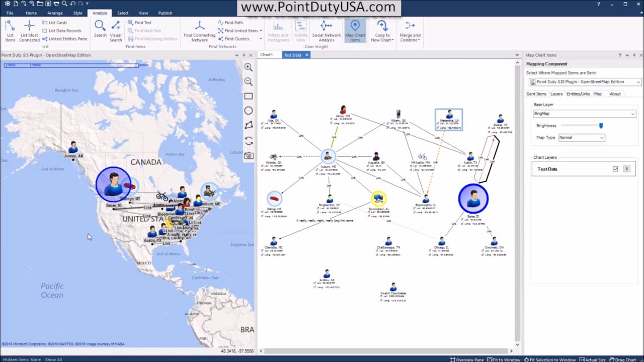Click the Find Path tool
The width and height of the screenshot is (644, 362).
[230, 23]
